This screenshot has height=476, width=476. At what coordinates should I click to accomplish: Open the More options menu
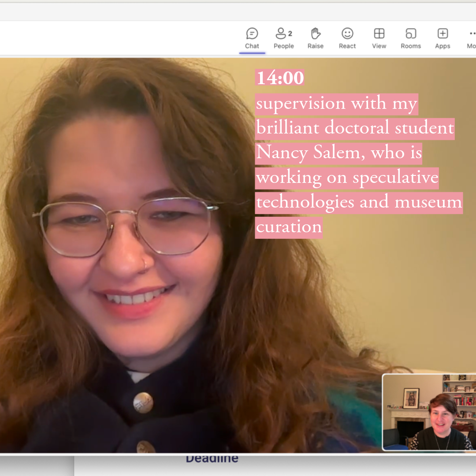pyautogui.click(x=471, y=38)
